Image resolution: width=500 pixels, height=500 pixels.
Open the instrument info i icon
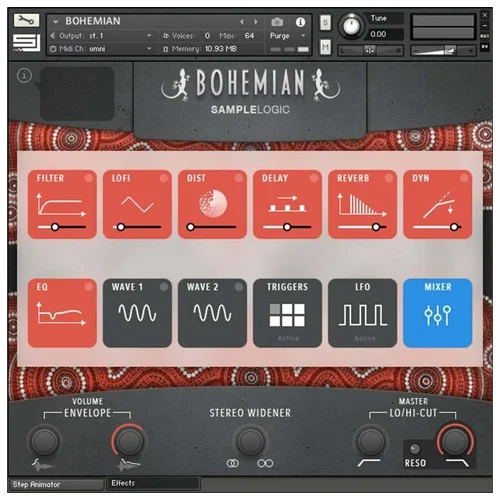tap(300, 22)
